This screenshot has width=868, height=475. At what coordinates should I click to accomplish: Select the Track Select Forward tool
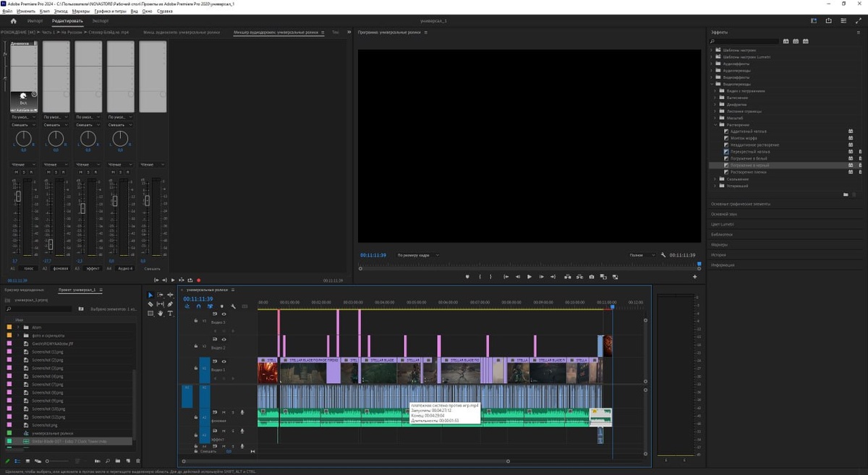pos(160,295)
